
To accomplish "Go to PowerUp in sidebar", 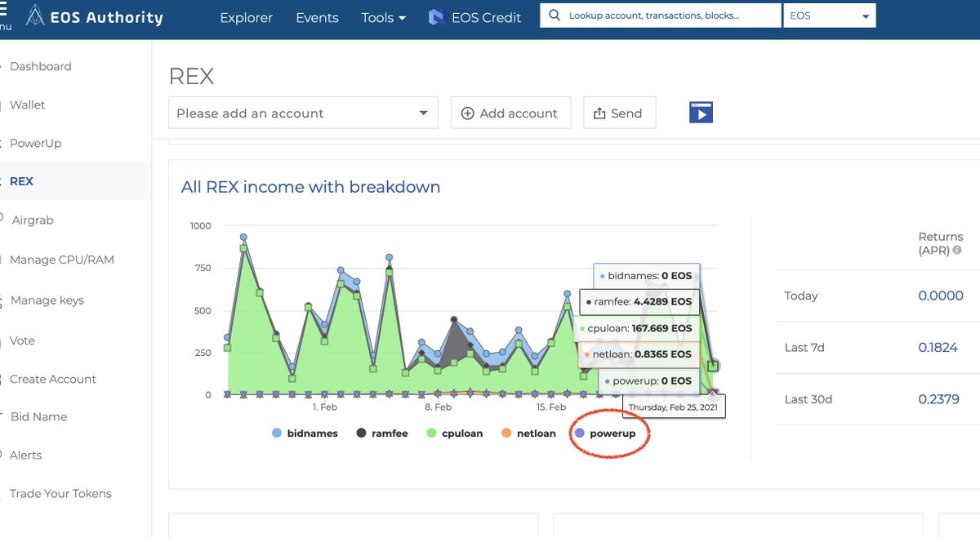I will 35,143.
